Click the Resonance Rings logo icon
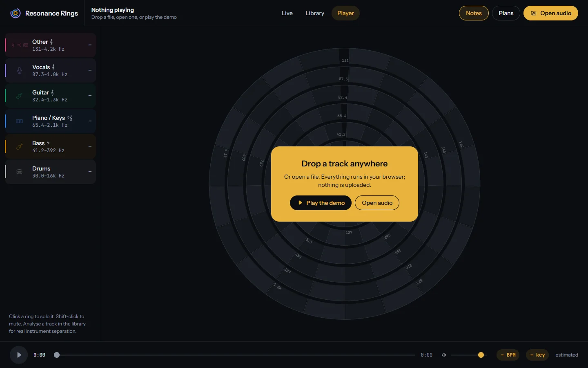588x368 pixels. [16, 13]
